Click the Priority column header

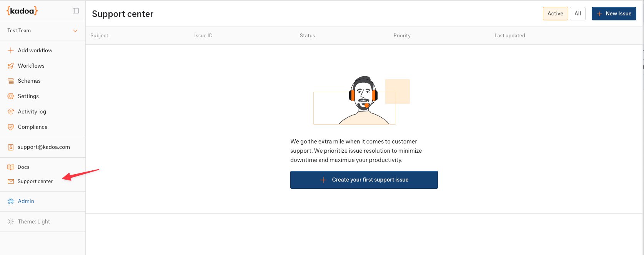[402, 35]
